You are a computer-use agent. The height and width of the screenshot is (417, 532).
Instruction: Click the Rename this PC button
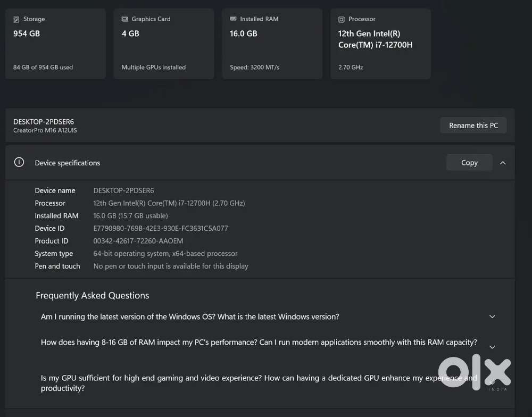473,126
